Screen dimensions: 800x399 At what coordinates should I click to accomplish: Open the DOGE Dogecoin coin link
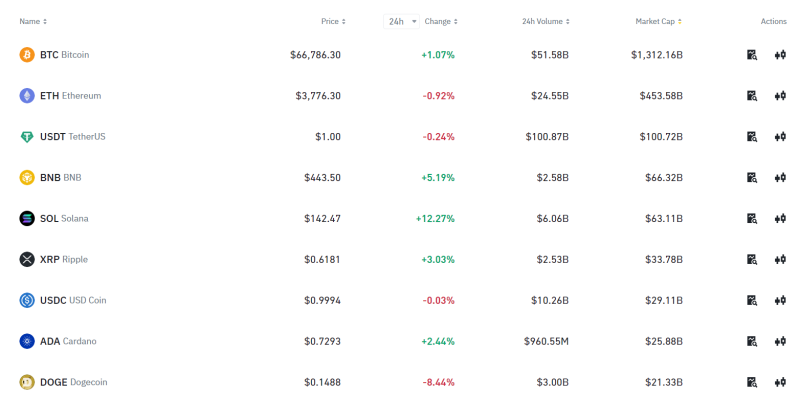(x=73, y=382)
